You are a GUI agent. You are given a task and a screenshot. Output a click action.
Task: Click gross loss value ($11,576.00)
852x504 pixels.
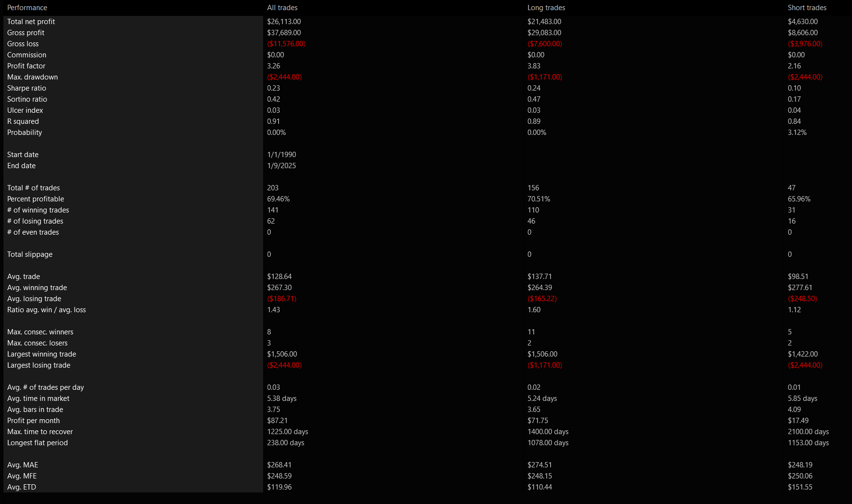click(x=286, y=44)
